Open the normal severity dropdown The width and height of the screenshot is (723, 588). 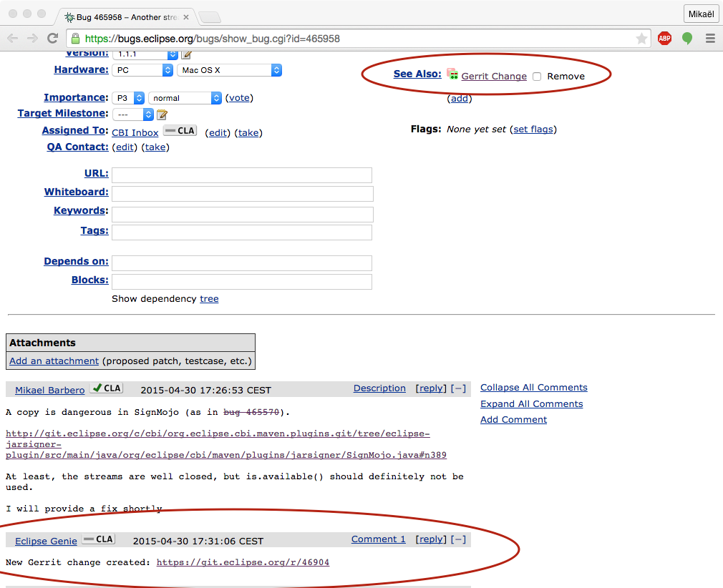click(185, 98)
